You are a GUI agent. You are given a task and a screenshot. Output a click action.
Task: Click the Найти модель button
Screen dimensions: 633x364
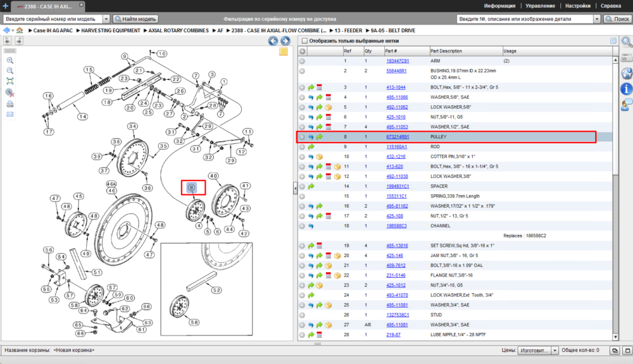pyautogui.click(x=135, y=19)
